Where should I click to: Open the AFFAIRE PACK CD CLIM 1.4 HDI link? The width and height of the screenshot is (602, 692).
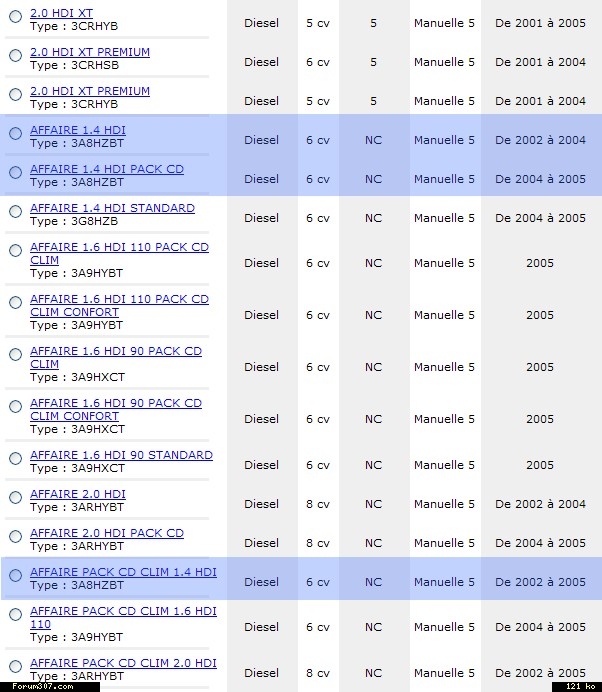(123, 572)
